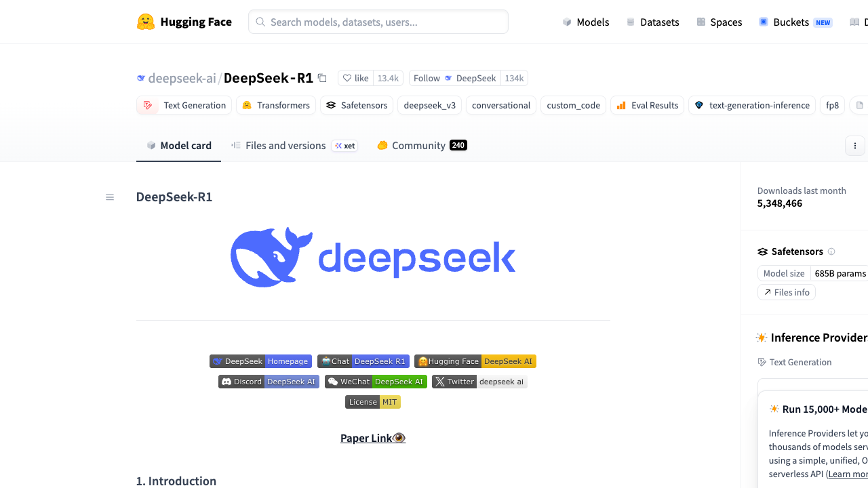The height and width of the screenshot is (488, 868).
Task: Open the WeChat DeepSeek AI badge
Action: (x=376, y=382)
